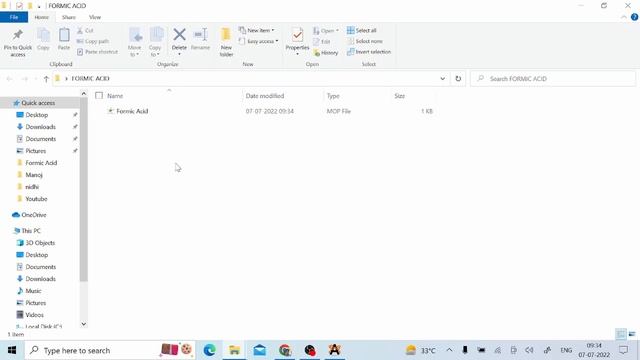Click Select all in the ribbon

(362, 31)
